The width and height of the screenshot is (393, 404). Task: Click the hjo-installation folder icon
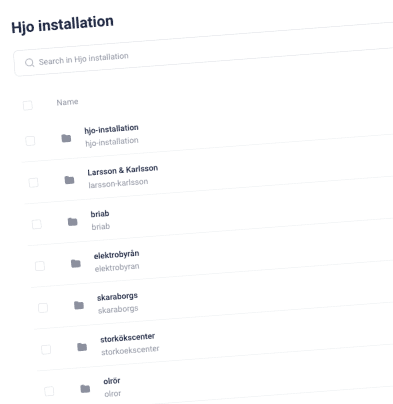coord(66,138)
